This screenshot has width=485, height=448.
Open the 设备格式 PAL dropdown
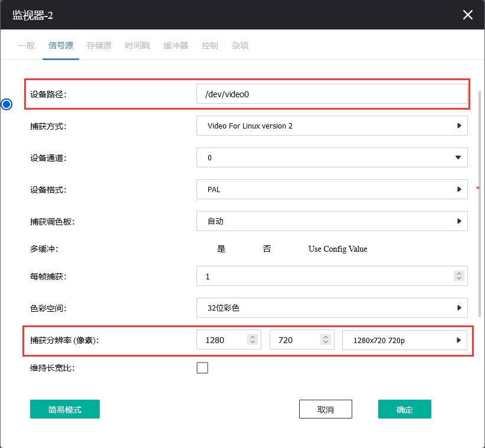pyautogui.click(x=332, y=189)
